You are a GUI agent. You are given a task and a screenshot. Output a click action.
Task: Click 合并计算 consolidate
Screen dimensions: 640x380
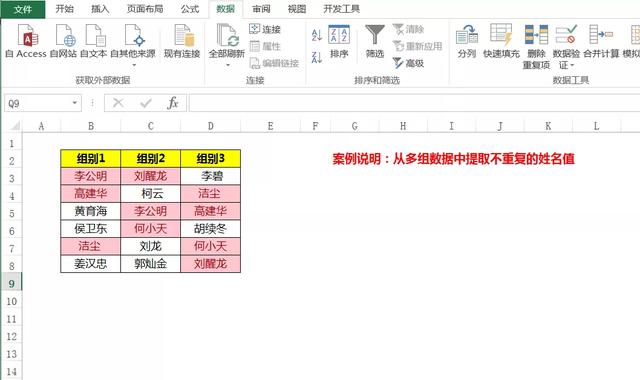[601, 41]
